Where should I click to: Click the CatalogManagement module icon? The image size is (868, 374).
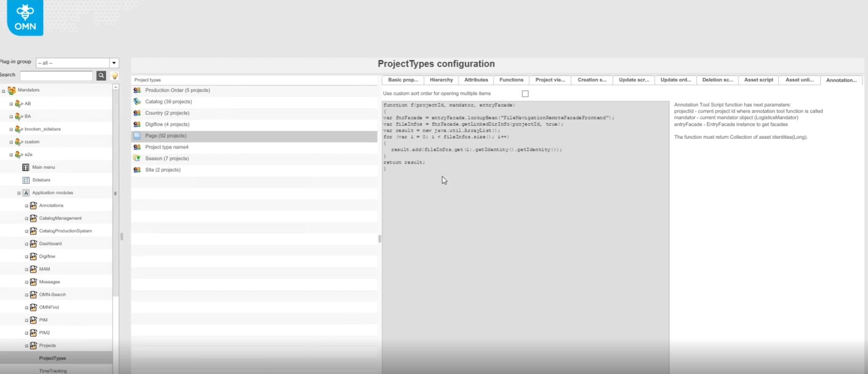tap(33, 218)
